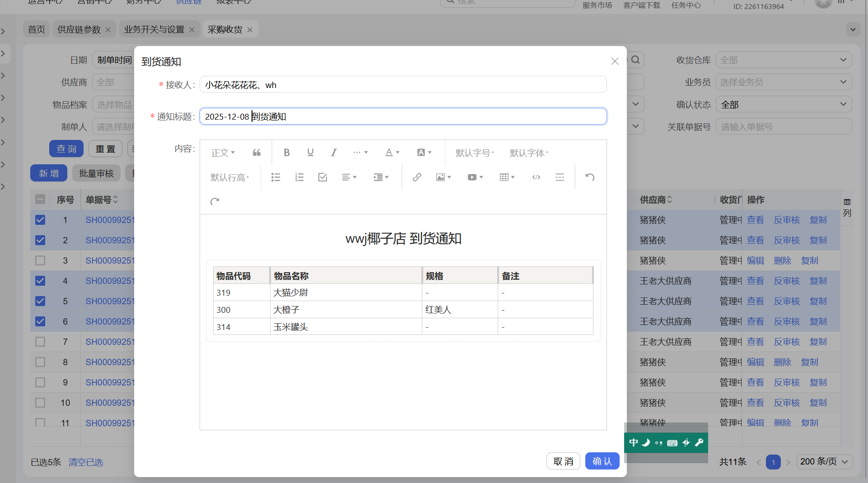Viewport: 868px width, 483px height.
Task: Insert a numbered list
Action: coord(299,177)
